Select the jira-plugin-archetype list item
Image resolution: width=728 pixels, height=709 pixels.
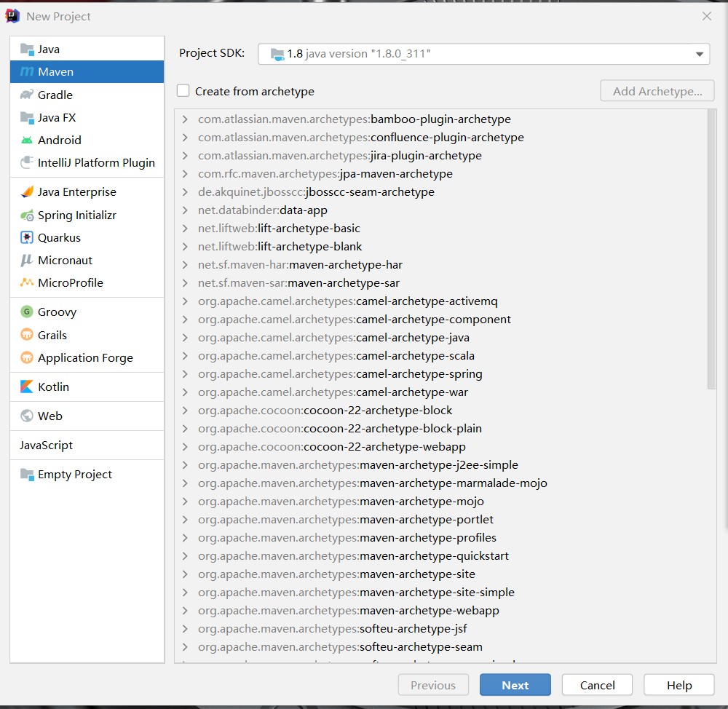tap(339, 156)
